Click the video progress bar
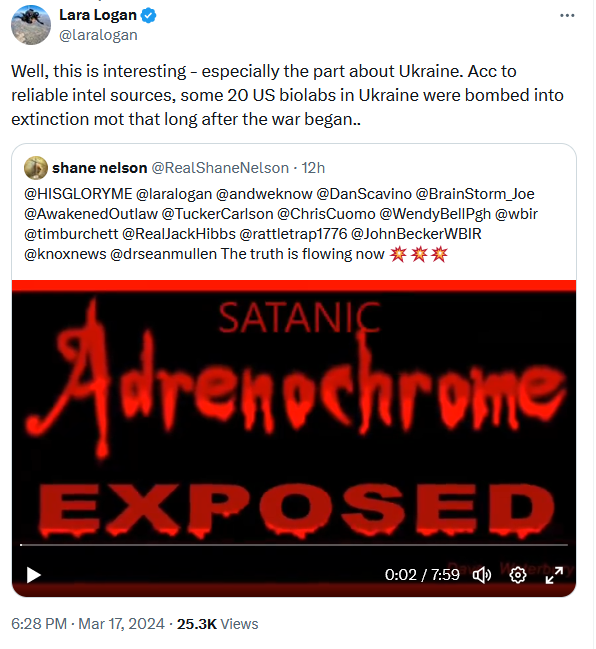 pos(294,545)
